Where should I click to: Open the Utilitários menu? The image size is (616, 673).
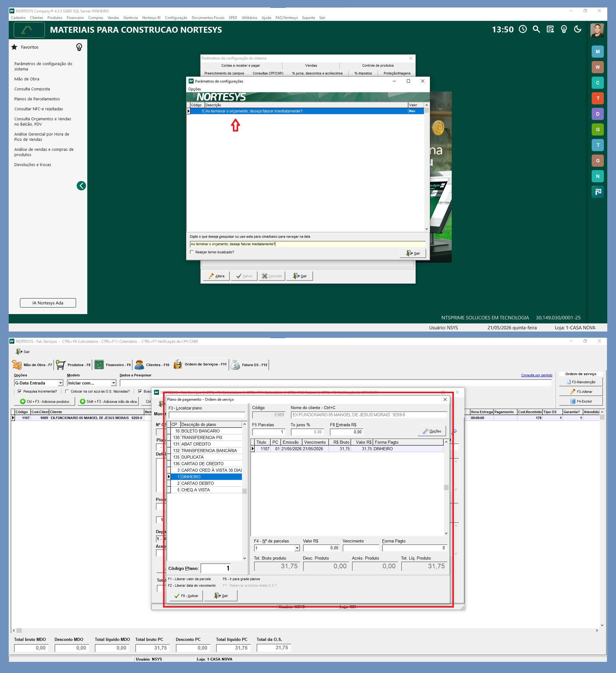(249, 18)
